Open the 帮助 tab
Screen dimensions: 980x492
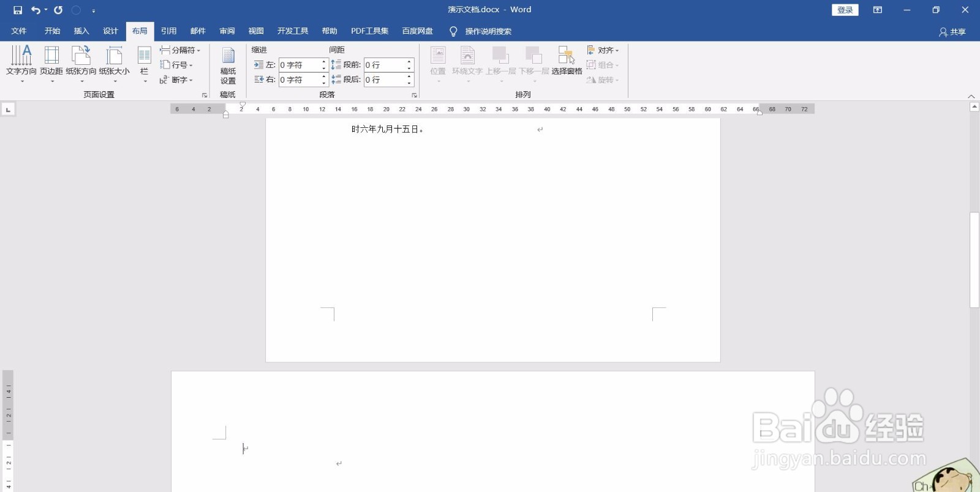[330, 31]
